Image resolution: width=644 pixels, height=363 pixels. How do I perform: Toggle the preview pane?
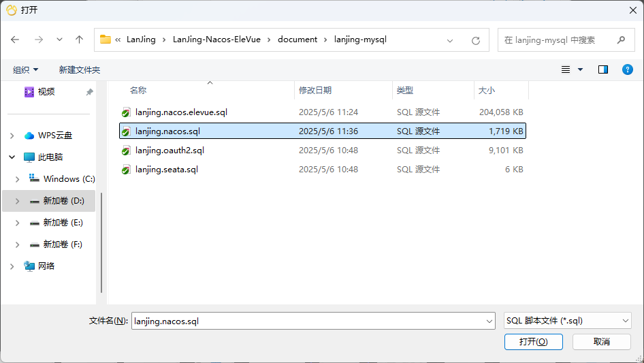point(603,69)
